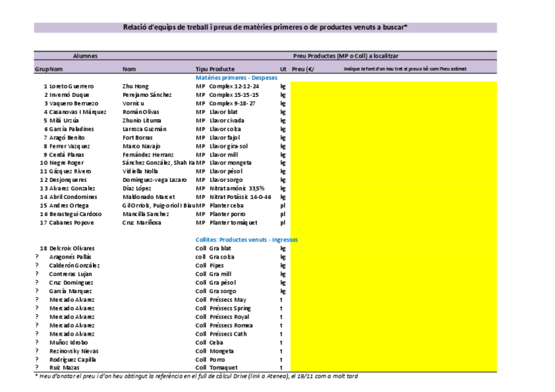Click the product "Llavor colza"

(225, 129)
